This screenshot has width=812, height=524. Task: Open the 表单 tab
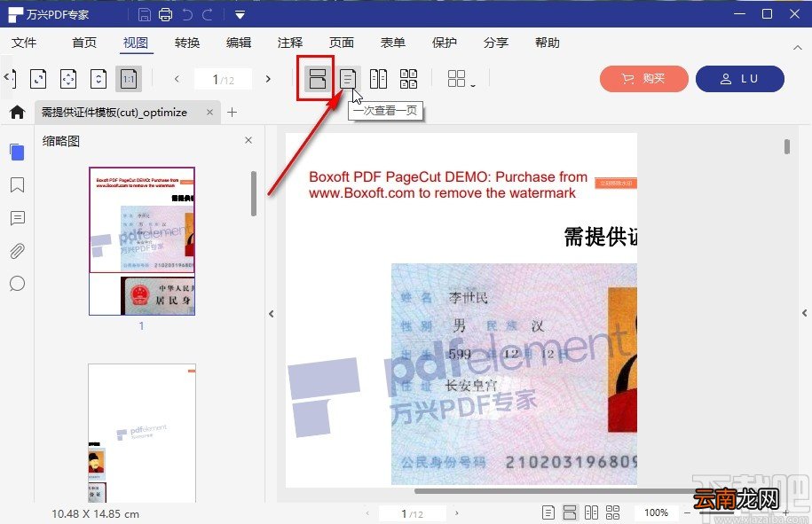[x=393, y=43]
